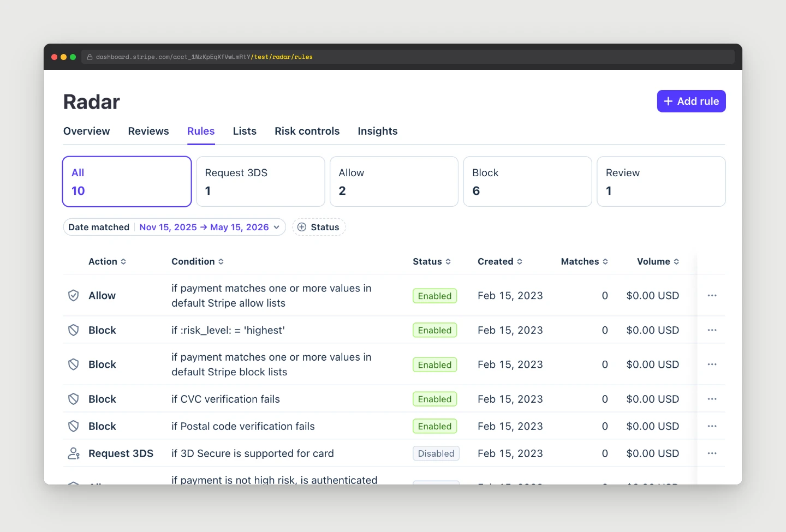Open the Date matched range dropdown

click(175, 227)
